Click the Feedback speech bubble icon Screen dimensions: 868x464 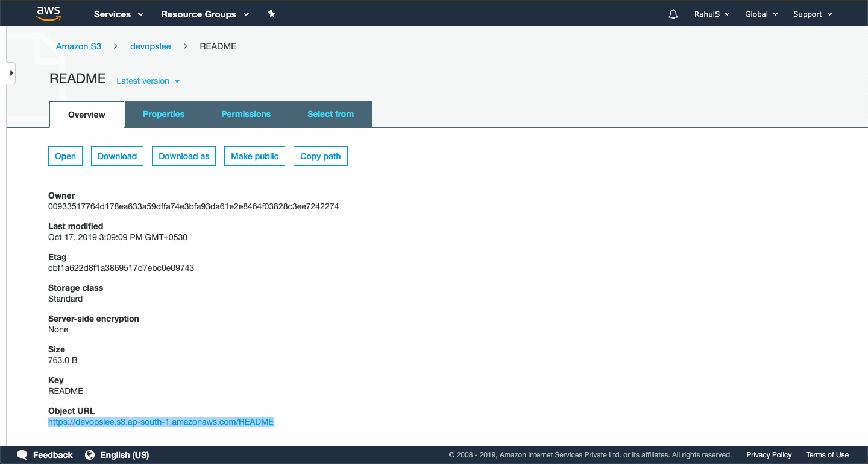click(x=22, y=455)
